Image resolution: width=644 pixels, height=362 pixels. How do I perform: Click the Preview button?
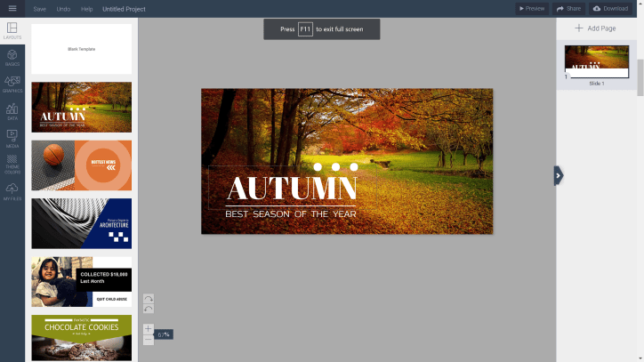click(x=531, y=8)
